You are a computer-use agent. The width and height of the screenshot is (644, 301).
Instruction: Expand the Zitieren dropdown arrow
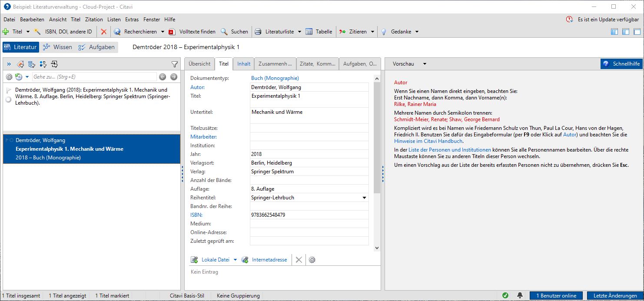click(372, 32)
